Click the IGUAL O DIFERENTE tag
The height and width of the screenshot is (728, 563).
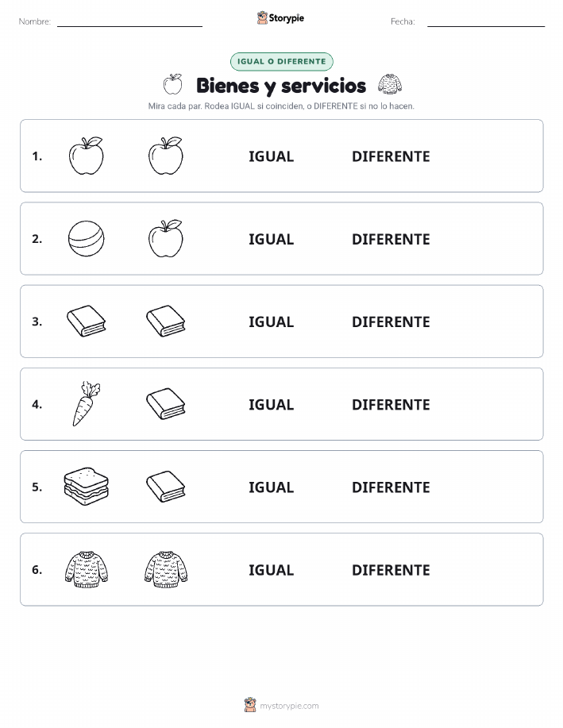[x=281, y=61]
